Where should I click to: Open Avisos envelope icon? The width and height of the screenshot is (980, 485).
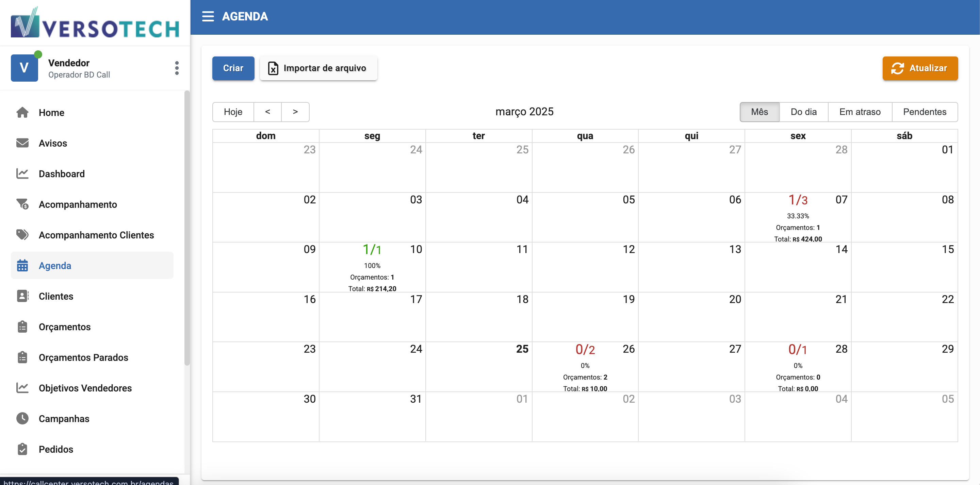click(22, 143)
